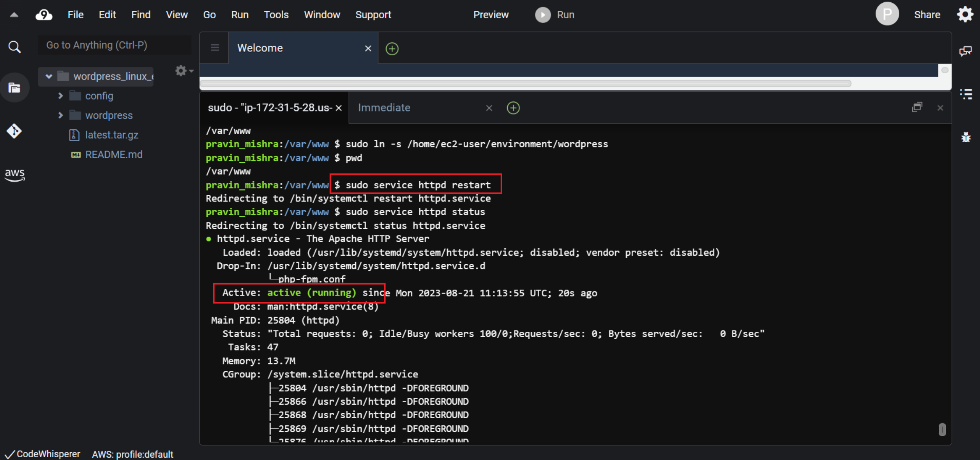
Task: Click the Preview button
Action: (491, 15)
